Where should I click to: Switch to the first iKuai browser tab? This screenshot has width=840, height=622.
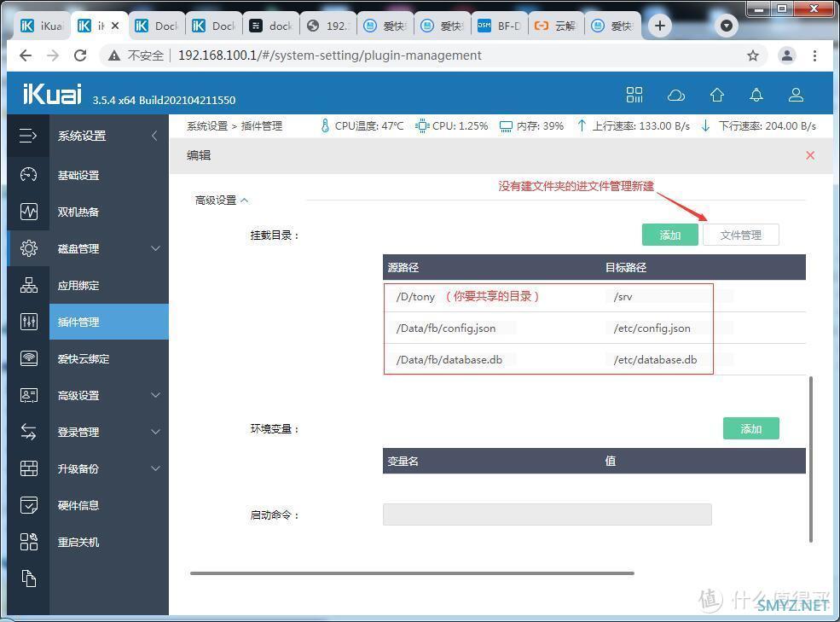tap(41, 26)
